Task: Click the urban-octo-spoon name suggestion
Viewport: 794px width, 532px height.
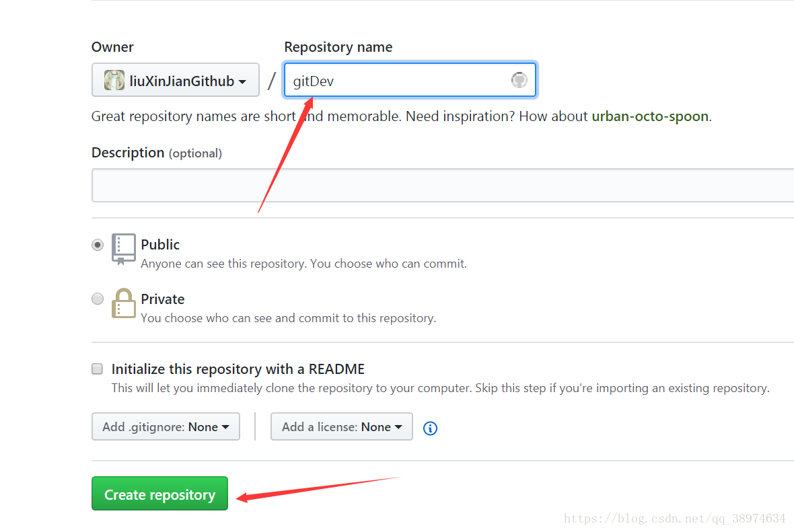Action: tap(649, 116)
